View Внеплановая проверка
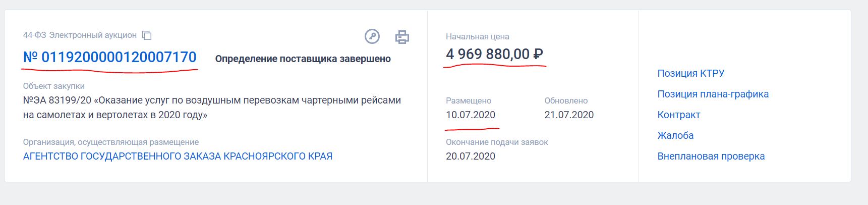The width and height of the screenshot is (868, 205). tap(711, 156)
